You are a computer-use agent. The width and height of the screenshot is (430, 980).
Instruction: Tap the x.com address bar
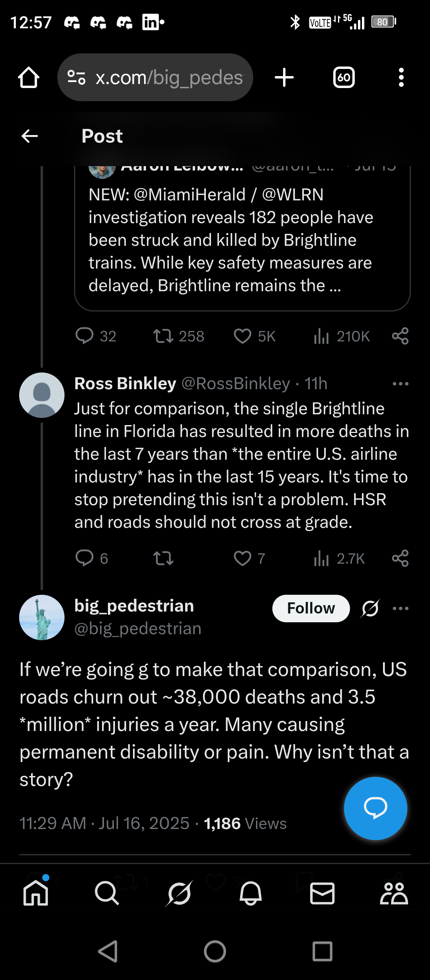pyautogui.click(x=169, y=77)
